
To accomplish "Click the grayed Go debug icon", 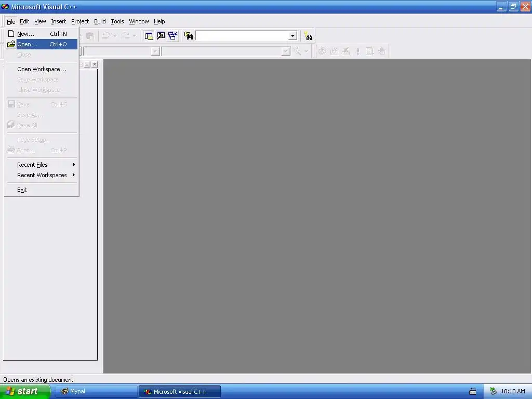I will [369, 51].
